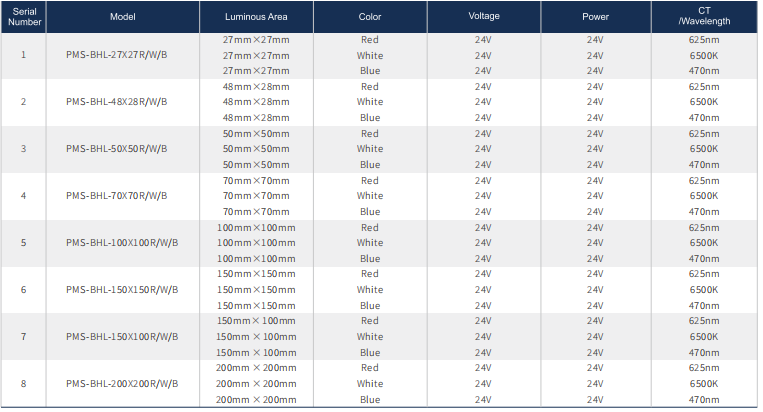Click the Serial Number column header
The height and width of the screenshot is (412, 763).
[24, 17]
